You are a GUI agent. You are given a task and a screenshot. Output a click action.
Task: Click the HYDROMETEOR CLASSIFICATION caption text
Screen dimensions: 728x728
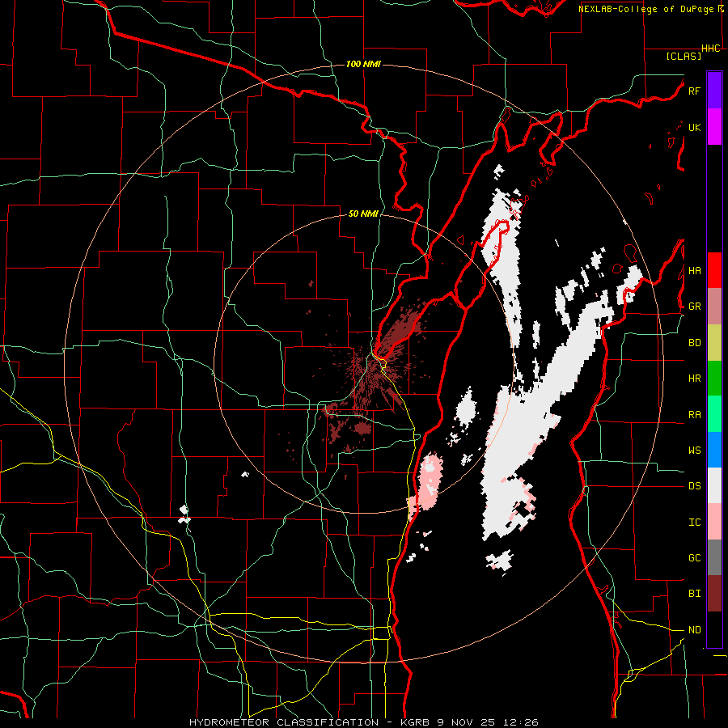[284, 722]
